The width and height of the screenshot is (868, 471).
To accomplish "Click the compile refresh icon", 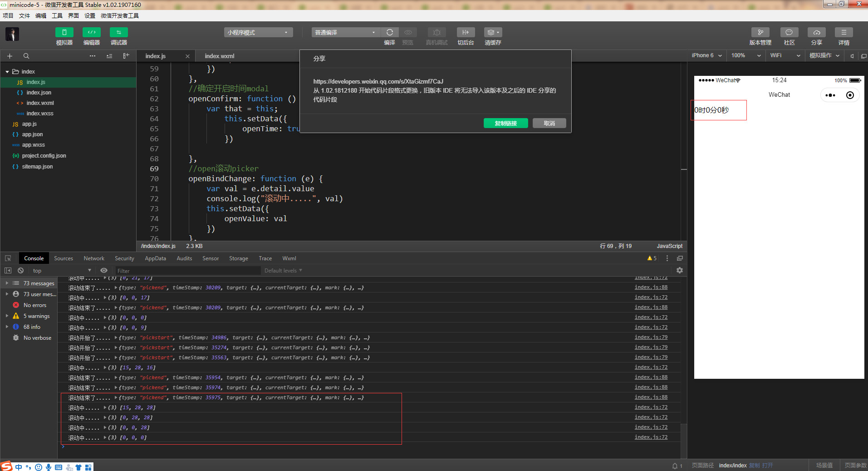I will click(x=389, y=32).
